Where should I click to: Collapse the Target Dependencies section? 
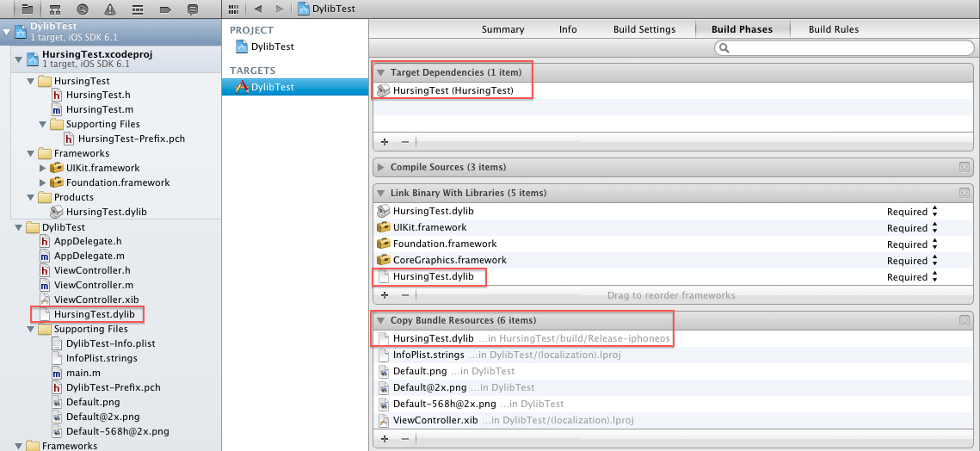(380, 72)
